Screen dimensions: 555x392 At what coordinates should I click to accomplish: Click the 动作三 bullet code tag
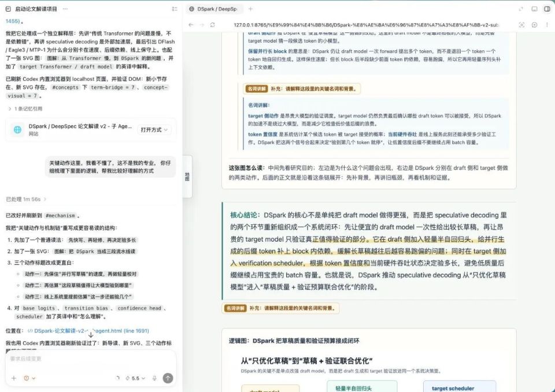pyautogui.click(x=79, y=297)
